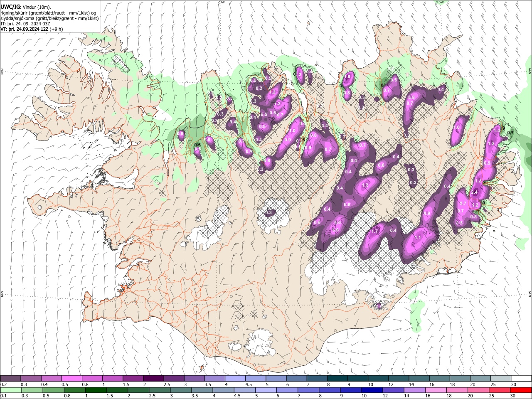Click the '0.1' label under the lower legend row

4,396
